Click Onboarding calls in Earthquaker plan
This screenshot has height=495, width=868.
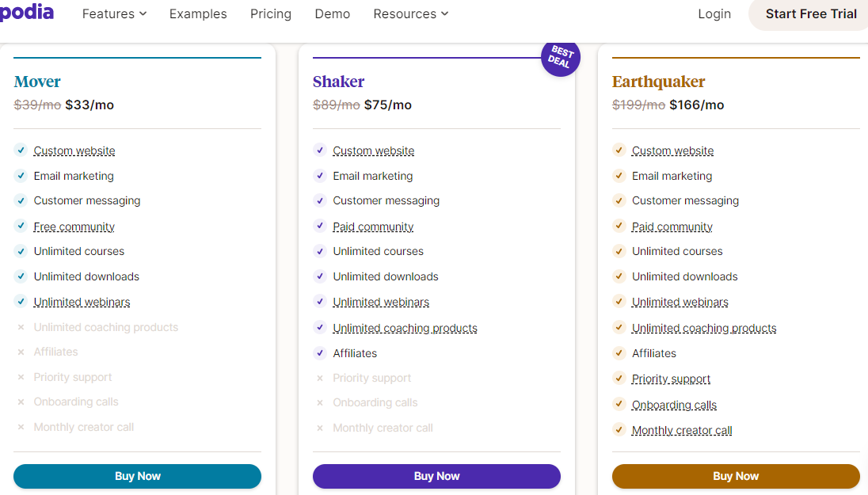[x=674, y=405]
